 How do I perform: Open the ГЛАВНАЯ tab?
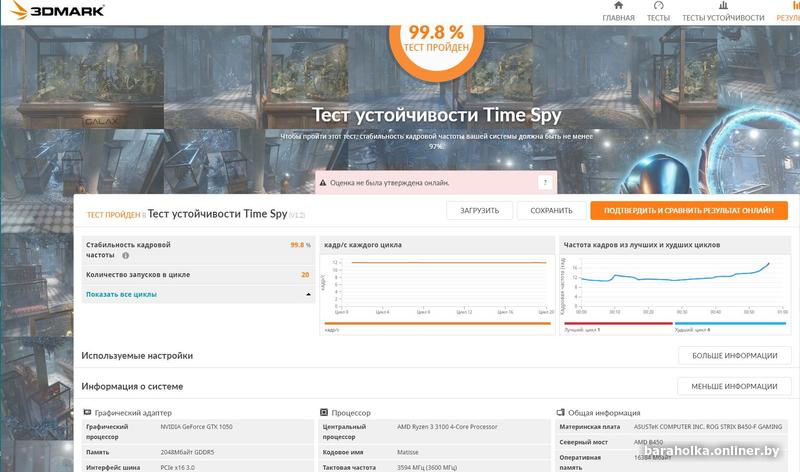point(618,18)
